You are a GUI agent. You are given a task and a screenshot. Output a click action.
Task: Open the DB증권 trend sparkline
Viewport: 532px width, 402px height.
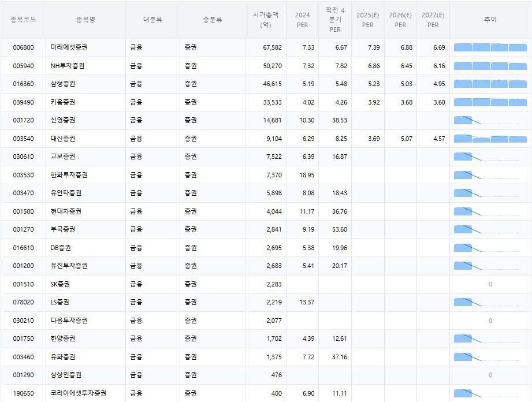pyautogui.click(x=487, y=248)
